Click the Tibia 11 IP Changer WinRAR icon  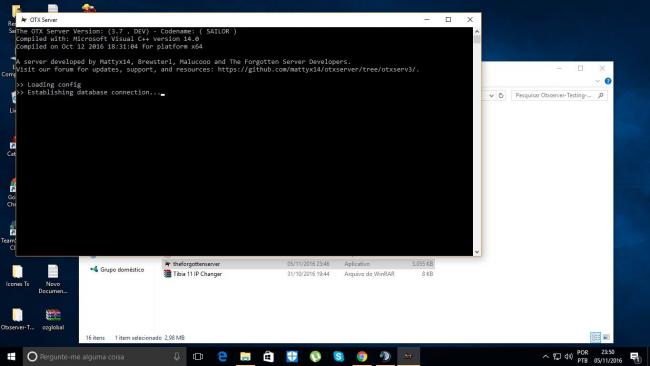(167, 274)
